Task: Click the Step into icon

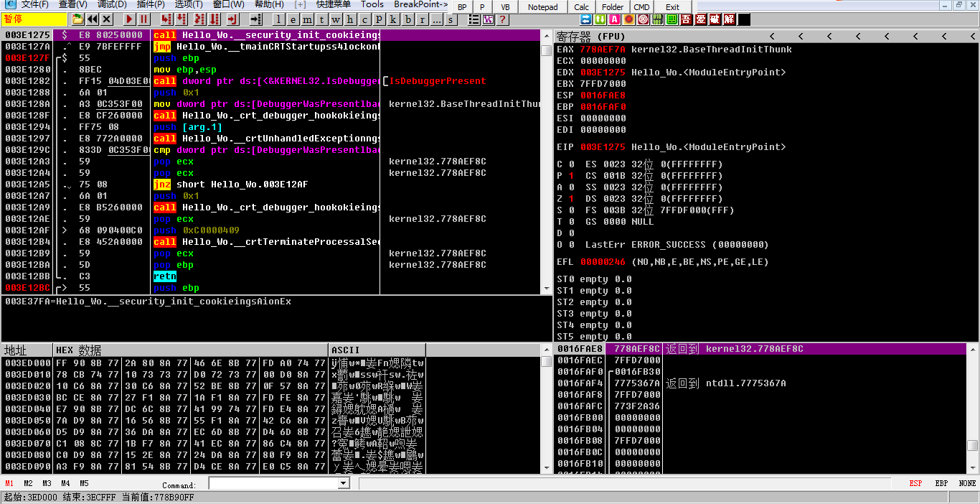Action: (166, 19)
